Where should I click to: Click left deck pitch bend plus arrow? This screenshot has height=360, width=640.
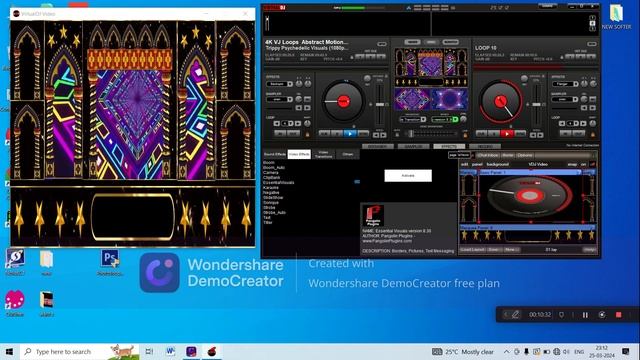coord(383,135)
